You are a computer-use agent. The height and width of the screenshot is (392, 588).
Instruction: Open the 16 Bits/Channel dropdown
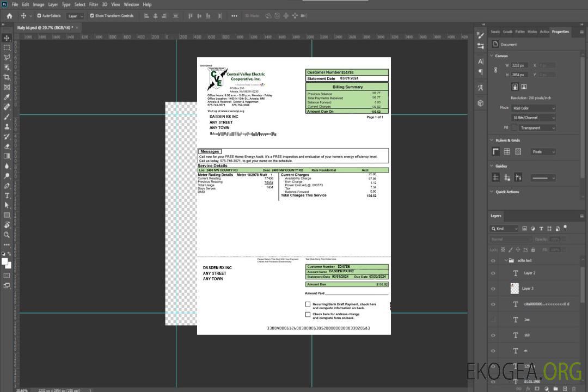pos(534,118)
